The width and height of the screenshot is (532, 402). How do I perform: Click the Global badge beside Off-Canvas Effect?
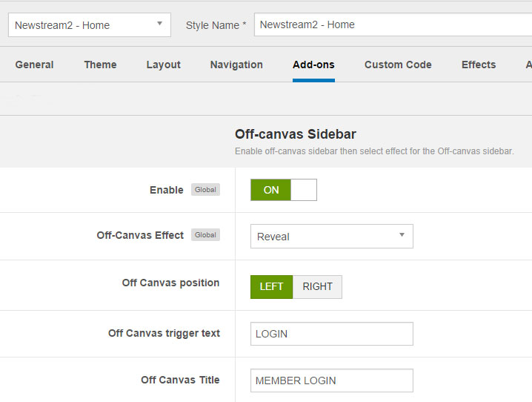tap(205, 235)
